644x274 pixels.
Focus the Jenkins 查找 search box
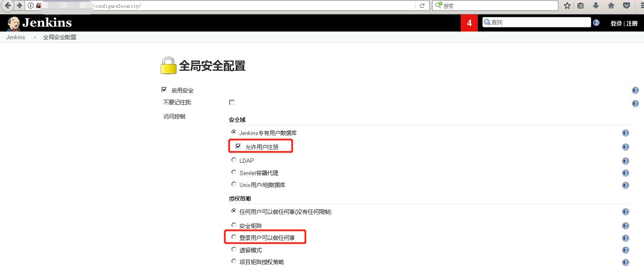[537, 22]
